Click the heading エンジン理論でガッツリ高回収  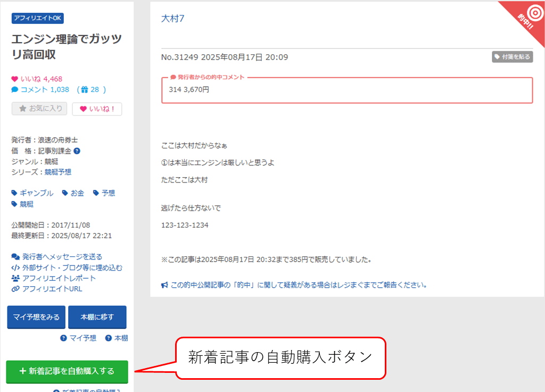[x=67, y=46]
